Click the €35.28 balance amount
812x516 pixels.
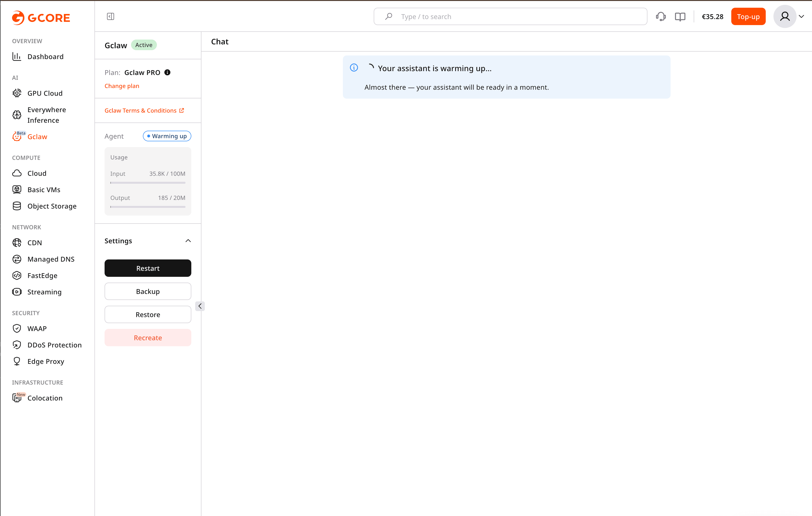(x=712, y=17)
